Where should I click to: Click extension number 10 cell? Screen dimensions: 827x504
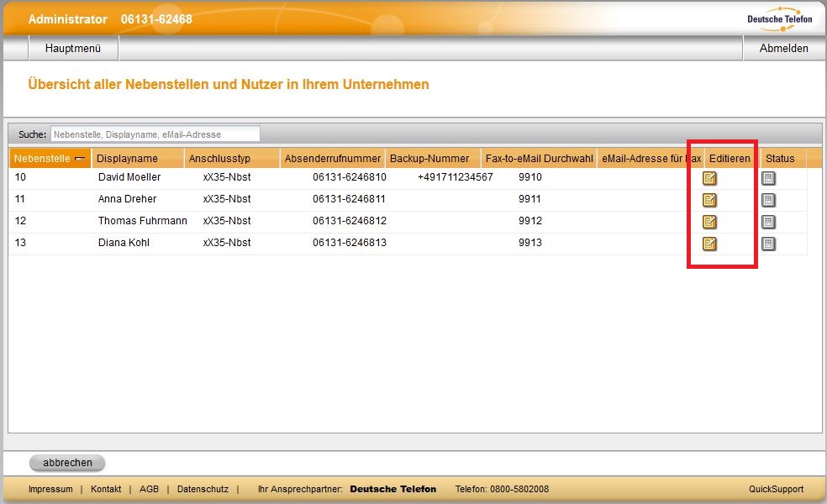20,177
